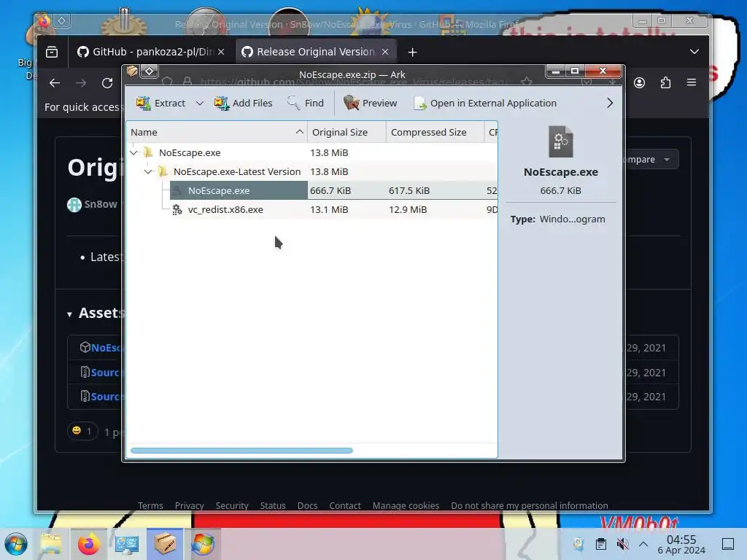Click Add Files in Ark toolbar
Viewport: 747px width, 560px height.
(243, 103)
